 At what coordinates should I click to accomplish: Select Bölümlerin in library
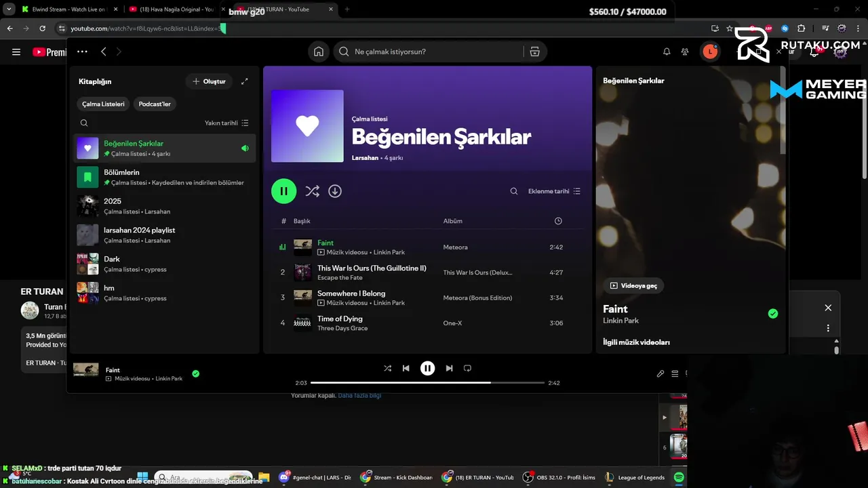165,177
